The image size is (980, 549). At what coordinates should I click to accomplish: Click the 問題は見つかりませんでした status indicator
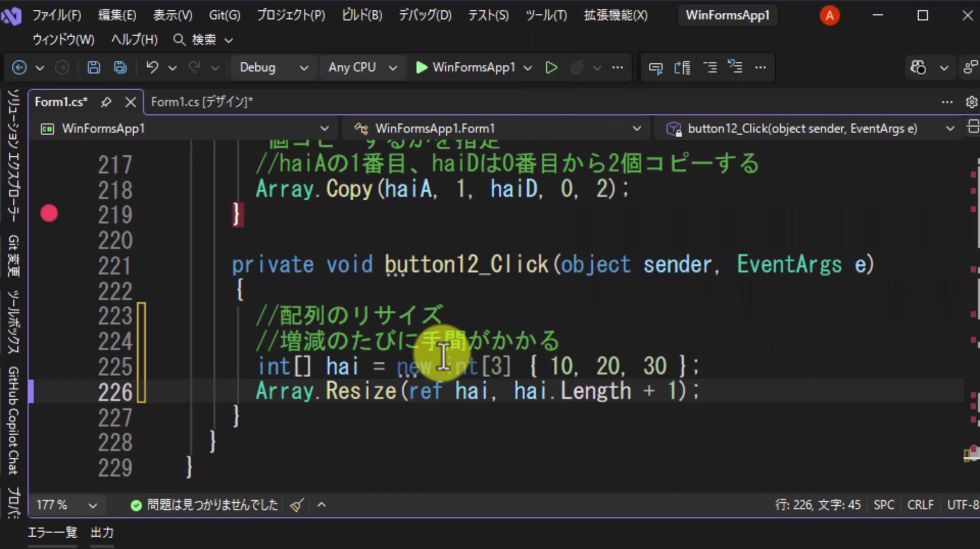[x=204, y=505]
